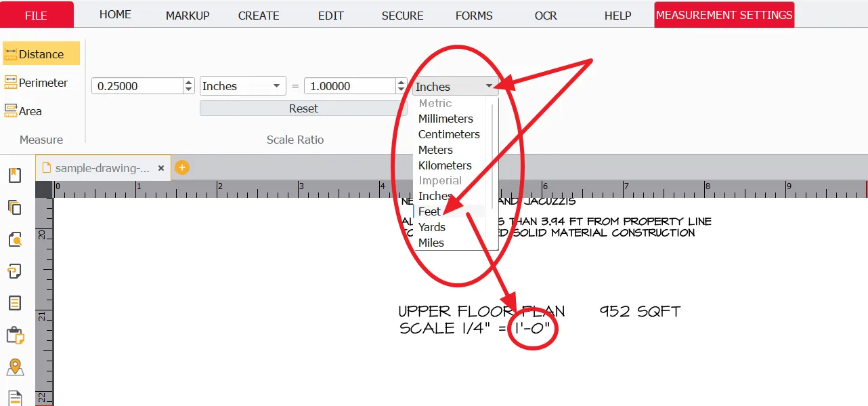Open the Comments list sidebar icon
This screenshot has height=406, width=868.
tap(15, 303)
